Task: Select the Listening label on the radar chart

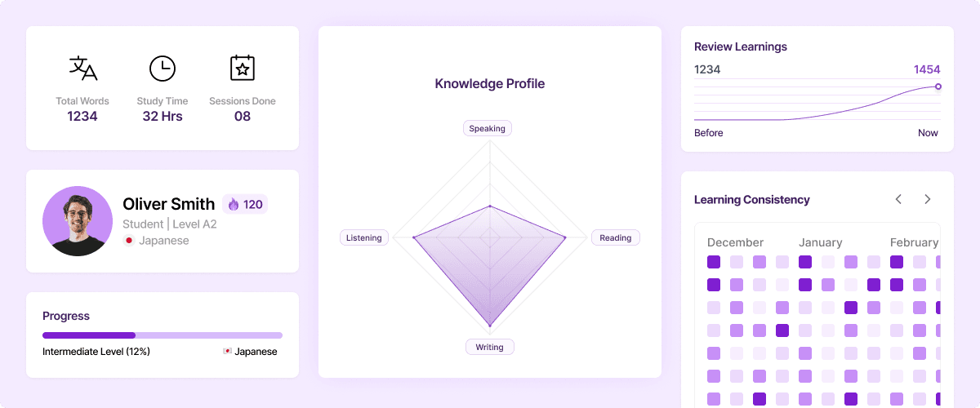Action: point(363,238)
